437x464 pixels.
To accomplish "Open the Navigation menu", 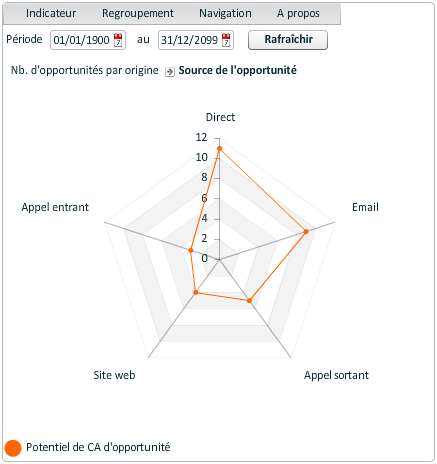I will (x=225, y=13).
